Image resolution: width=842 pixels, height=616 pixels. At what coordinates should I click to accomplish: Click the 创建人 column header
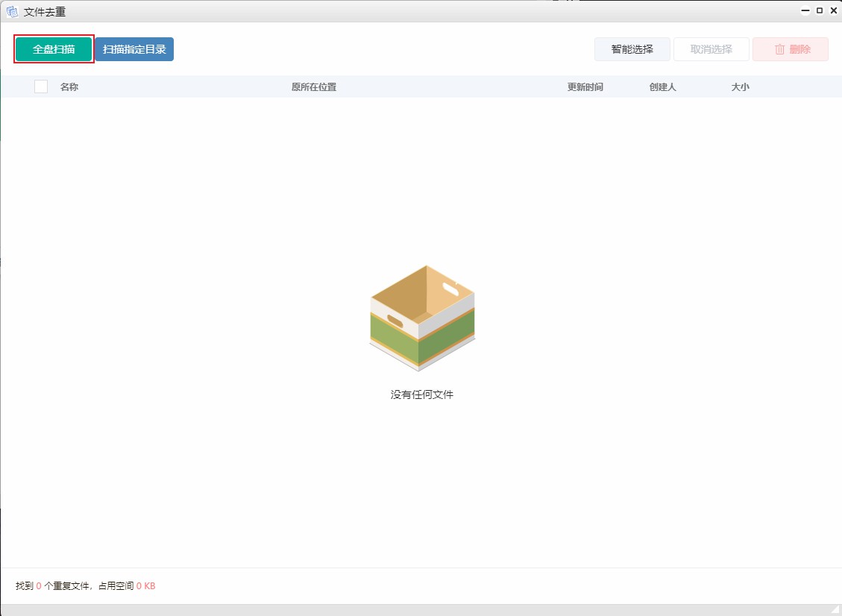pyautogui.click(x=662, y=87)
